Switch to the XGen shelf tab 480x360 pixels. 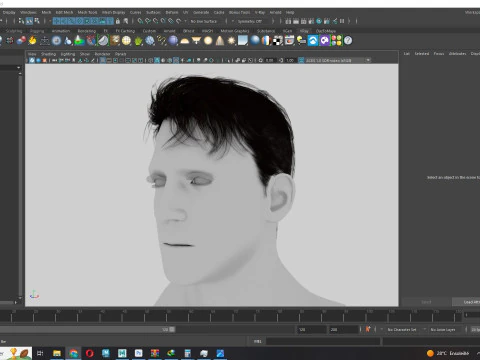(x=287, y=31)
